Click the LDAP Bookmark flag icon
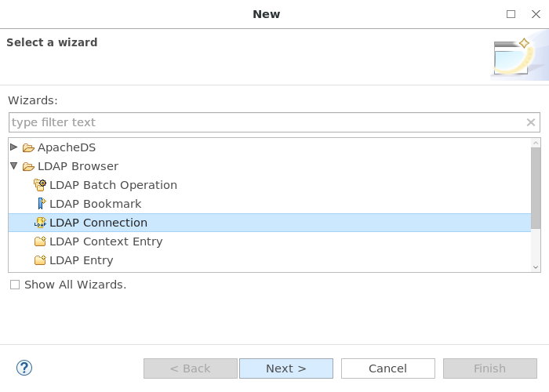This screenshot has height=392, width=549. point(42,203)
